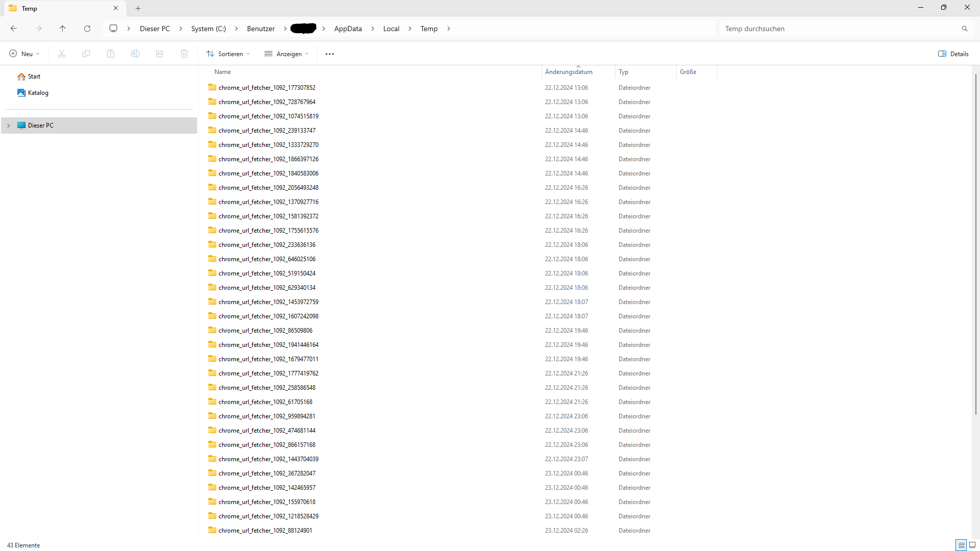Open the Anzeigen view dropdown

(x=286, y=54)
